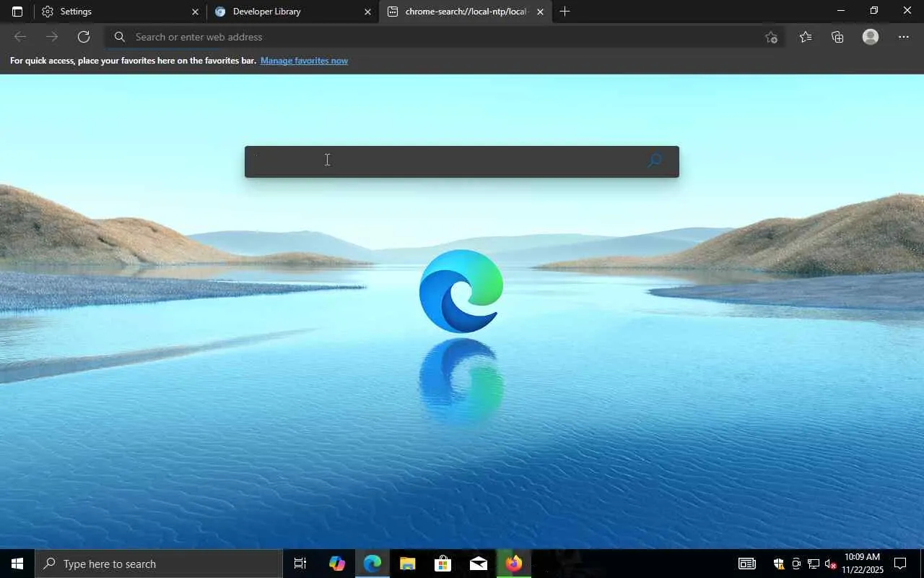Open the Windows Start menu
This screenshot has width=924, height=578.
point(17,564)
